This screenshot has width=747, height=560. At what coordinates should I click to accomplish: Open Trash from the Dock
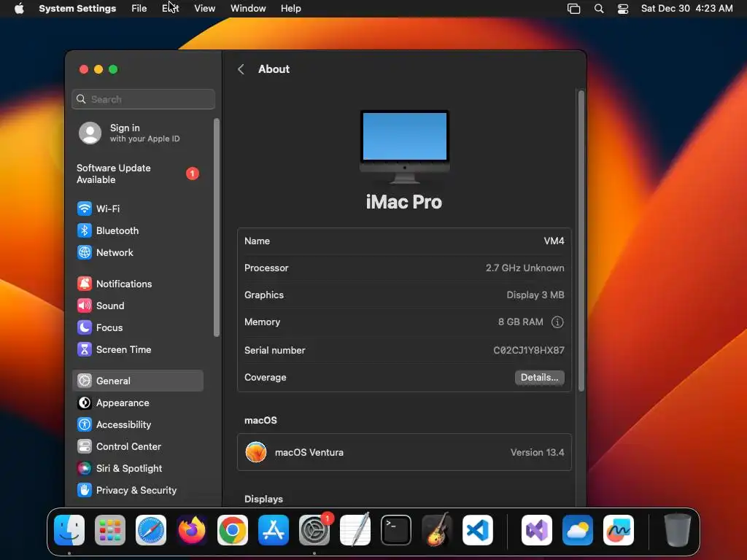pyautogui.click(x=678, y=530)
